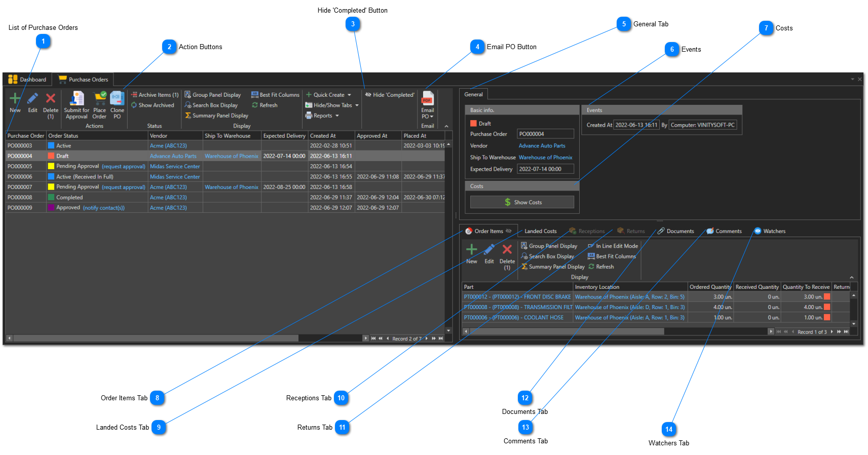Click the Show Costs button
Screen dimensions: 868x455
click(522, 202)
